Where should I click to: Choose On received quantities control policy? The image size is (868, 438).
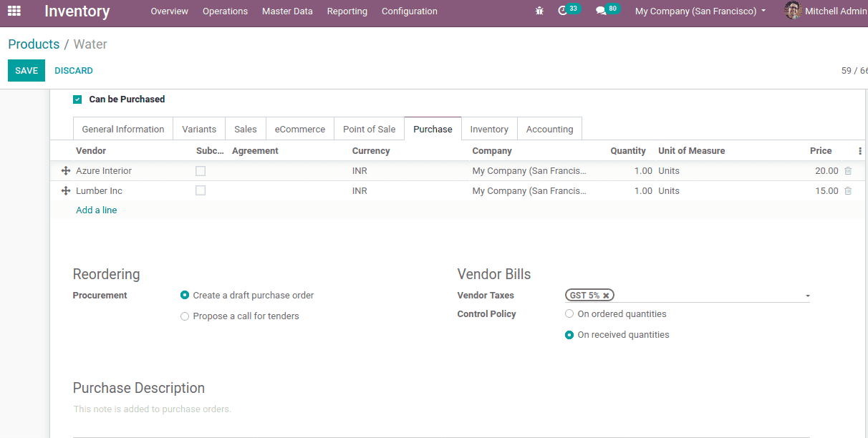569,335
